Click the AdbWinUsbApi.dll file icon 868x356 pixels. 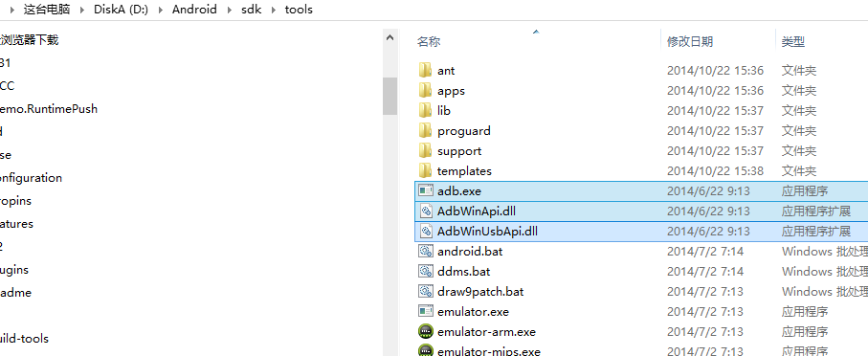pyautogui.click(x=425, y=231)
